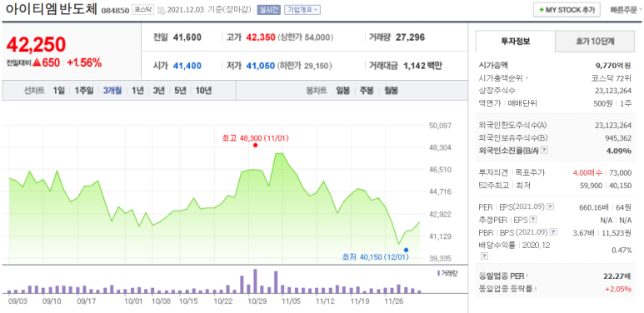
Task: Click the tallest volume bar near 10/29
Action: pyautogui.click(x=255, y=281)
